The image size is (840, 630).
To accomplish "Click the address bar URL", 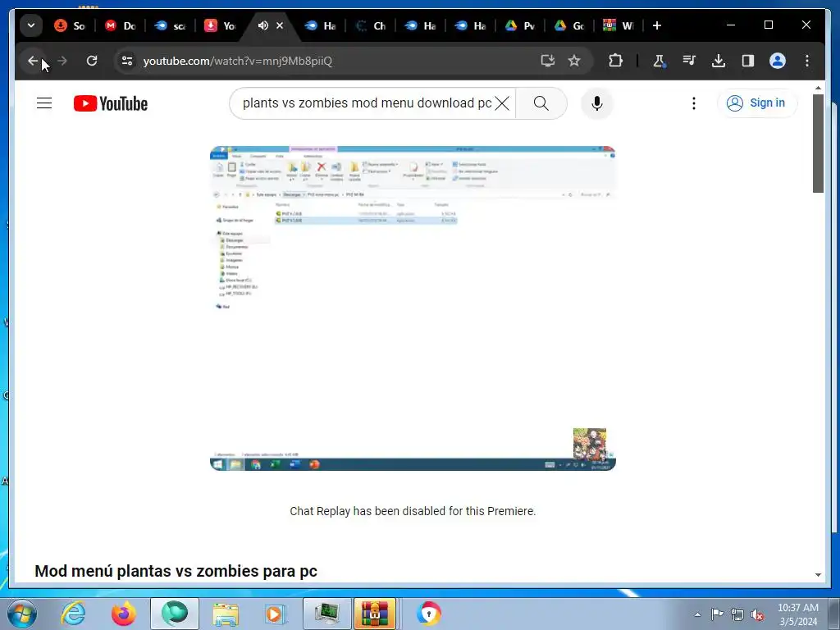I will pyautogui.click(x=237, y=61).
